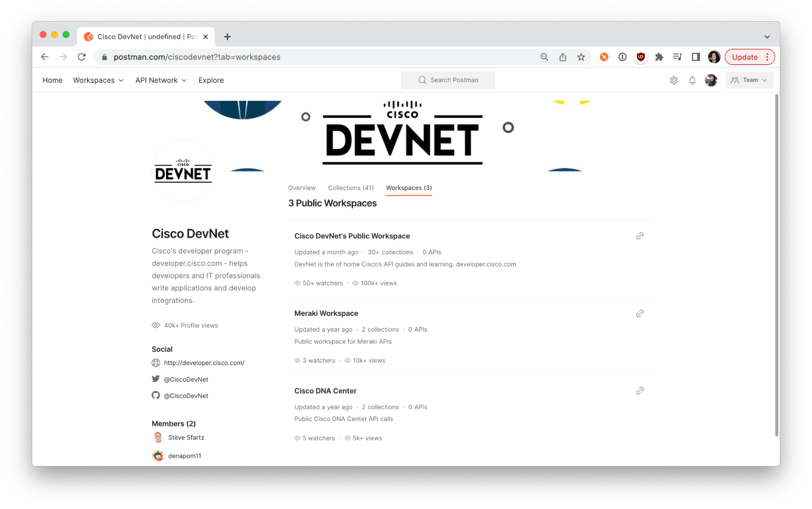The image size is (812, 509).
Task: Click the address bar URL
Action: (197, 57)
